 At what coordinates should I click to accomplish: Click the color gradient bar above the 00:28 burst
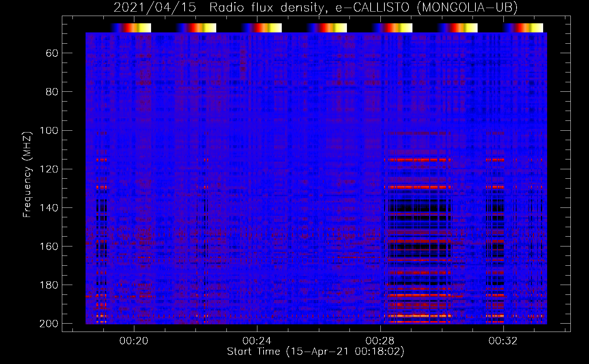(x=392, y=28)
